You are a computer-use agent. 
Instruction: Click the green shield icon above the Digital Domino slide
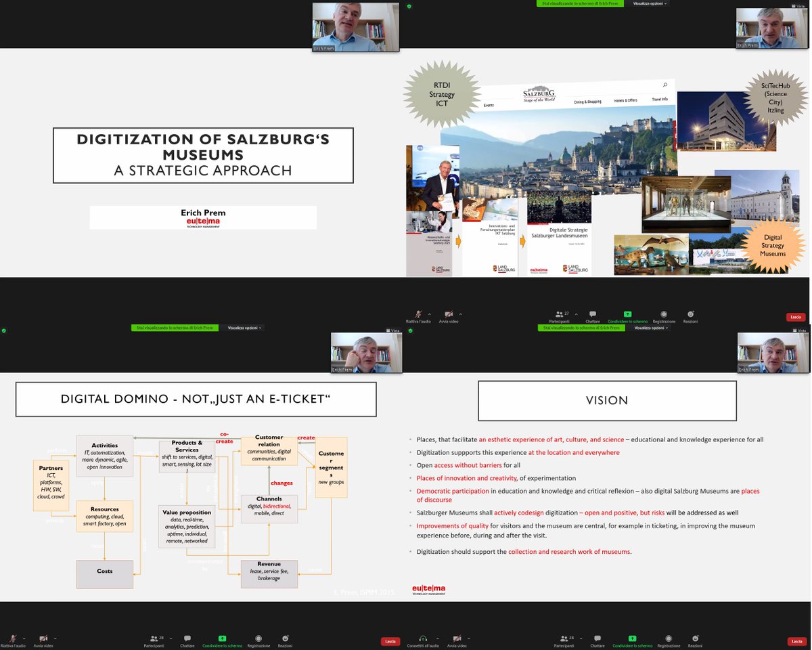coord(3,330)
